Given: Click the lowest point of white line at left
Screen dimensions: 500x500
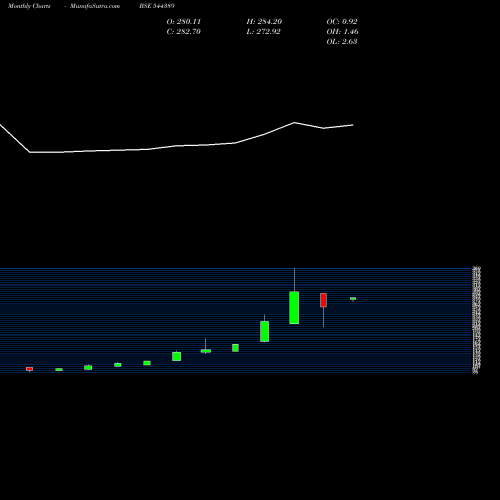Looking at the screenshot, I should 30,152.
